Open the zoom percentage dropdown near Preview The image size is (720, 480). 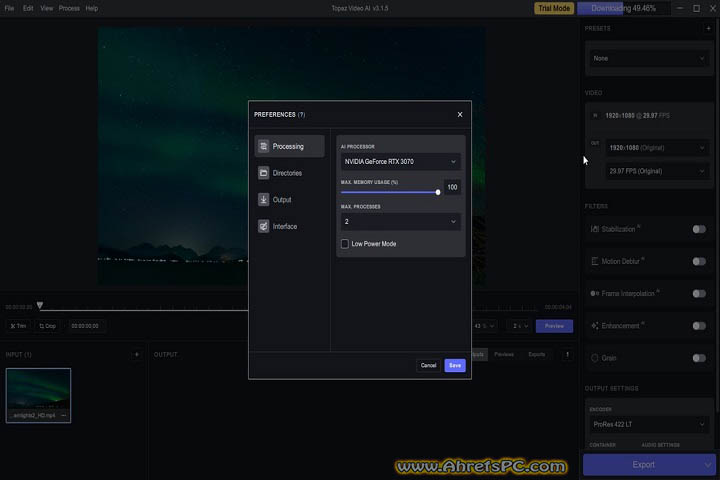pos(484,326)
